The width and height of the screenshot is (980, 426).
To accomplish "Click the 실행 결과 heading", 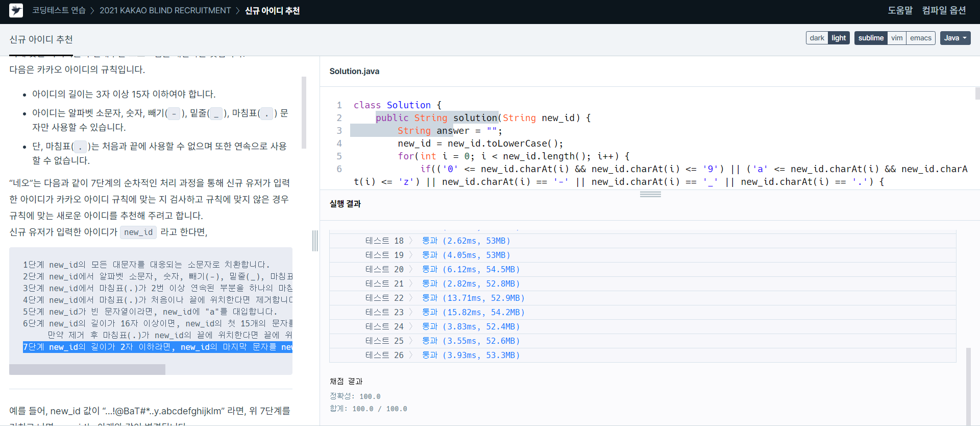I will point(345,203).
